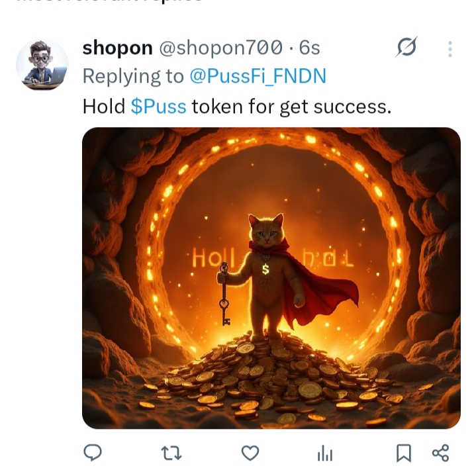Click the 6s timestamp to open the post

pyautogui.click(x=309, y=48)
